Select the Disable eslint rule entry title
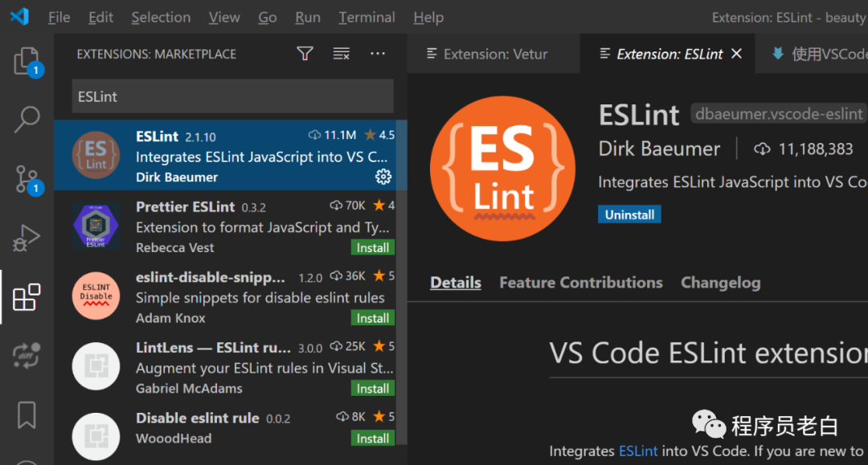 (x=197, y=418)
